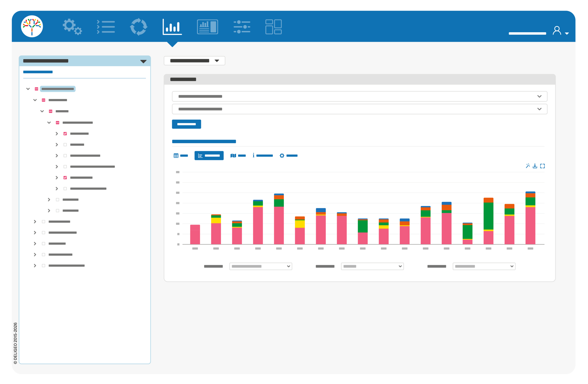Screen dimensions: 588x384
Task: Open the report dashboard icon in header
Action: [x=208, y=27]
